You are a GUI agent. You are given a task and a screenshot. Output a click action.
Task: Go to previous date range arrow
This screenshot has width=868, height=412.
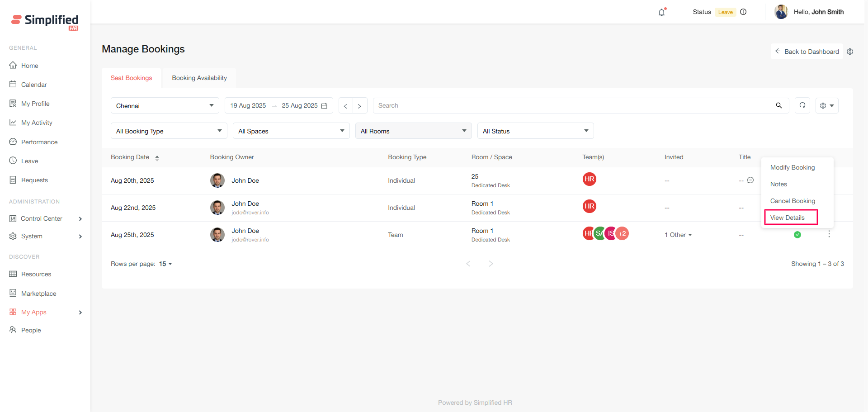pos(345,106)
